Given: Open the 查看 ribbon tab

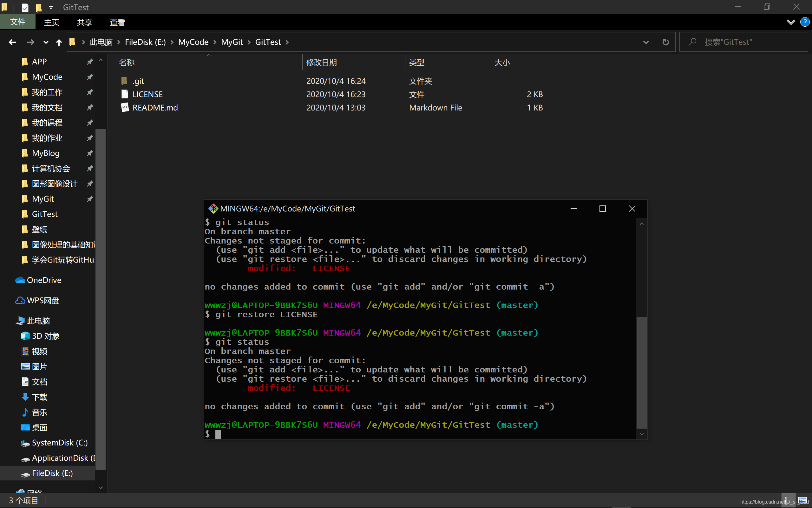Looking at the screenshot, I should (x=117, y=22).
